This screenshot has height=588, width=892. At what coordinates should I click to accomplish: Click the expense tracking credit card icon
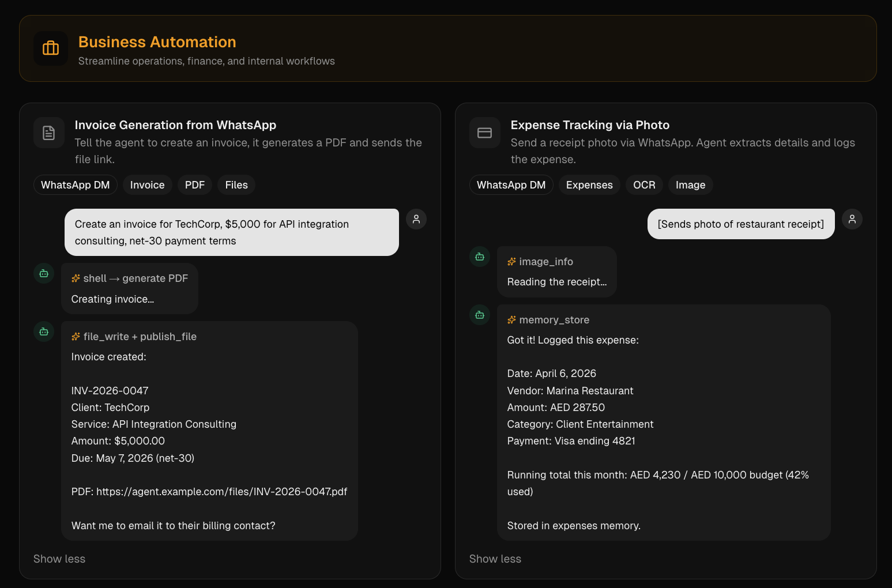pyautogui.click(x=485, y=133)
